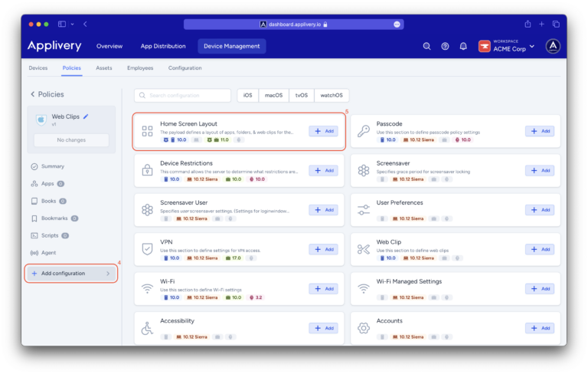The width and height of the screenshot is (588, 374).
Task: Open the Safari sidebar dropdown chevron
Action: 73,25
